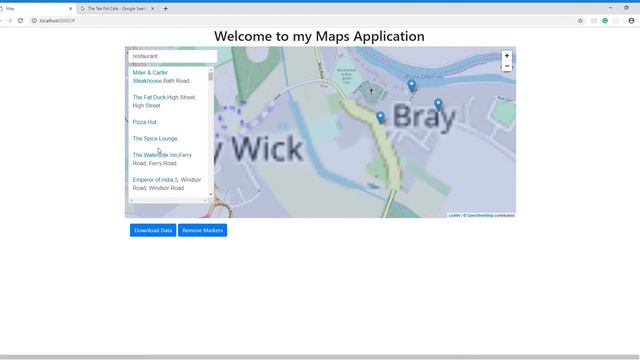The image size is (640, 360).
Task: Reload the current browser page
Action: (20, 20)
